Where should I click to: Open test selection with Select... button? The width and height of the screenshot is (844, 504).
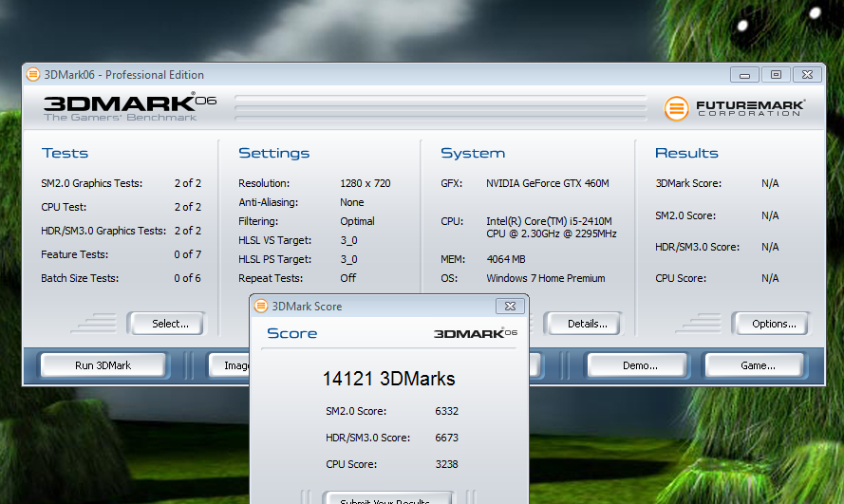tap(170, 324)
